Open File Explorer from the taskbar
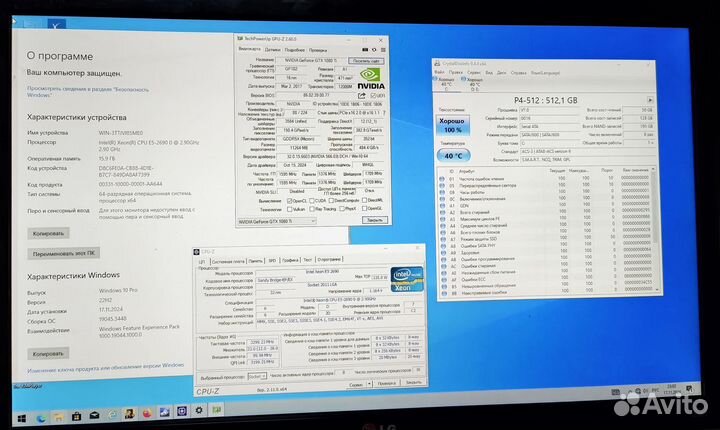The image size is (720, 430). point(58,417)
